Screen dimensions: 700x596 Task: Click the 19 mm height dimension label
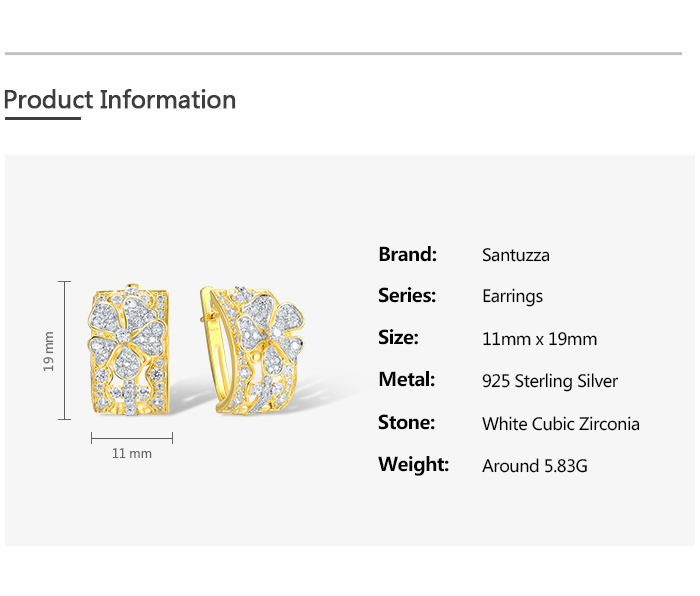(48, 352)
